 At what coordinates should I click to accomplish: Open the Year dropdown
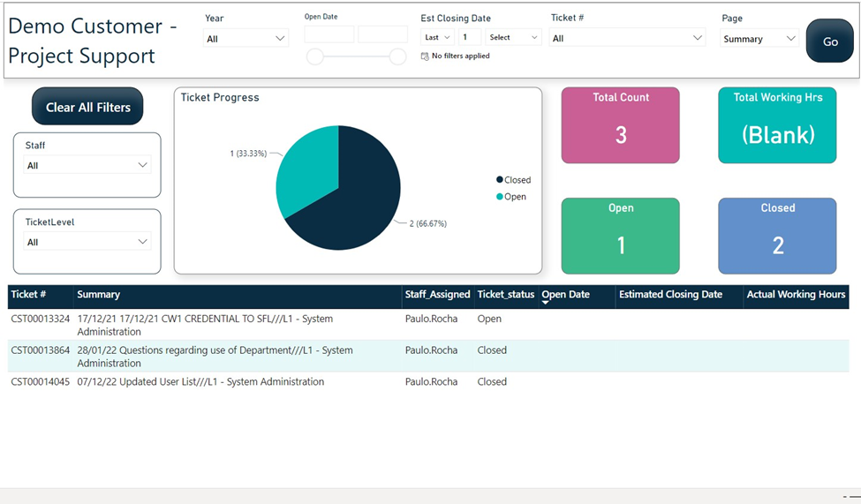click(x=245, y=39)
